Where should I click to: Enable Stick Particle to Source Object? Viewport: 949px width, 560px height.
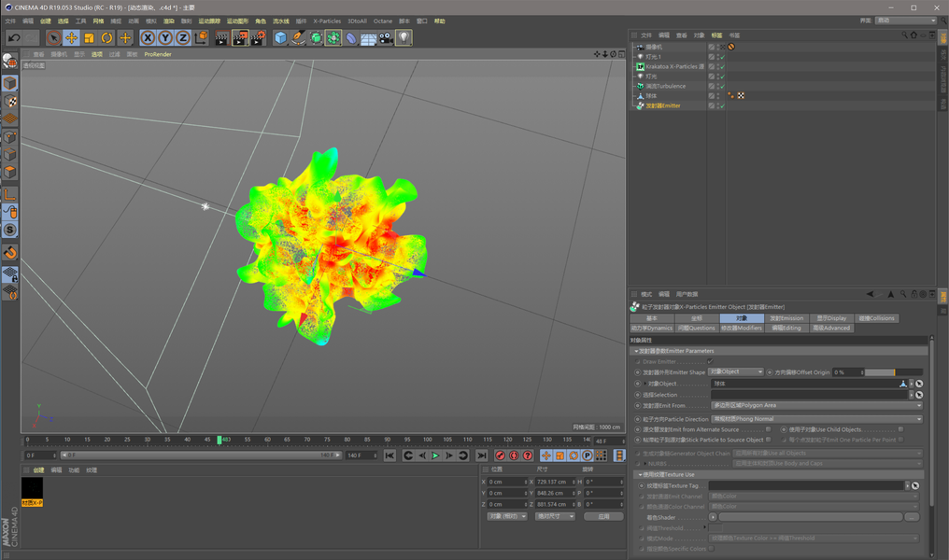(768, 440)
